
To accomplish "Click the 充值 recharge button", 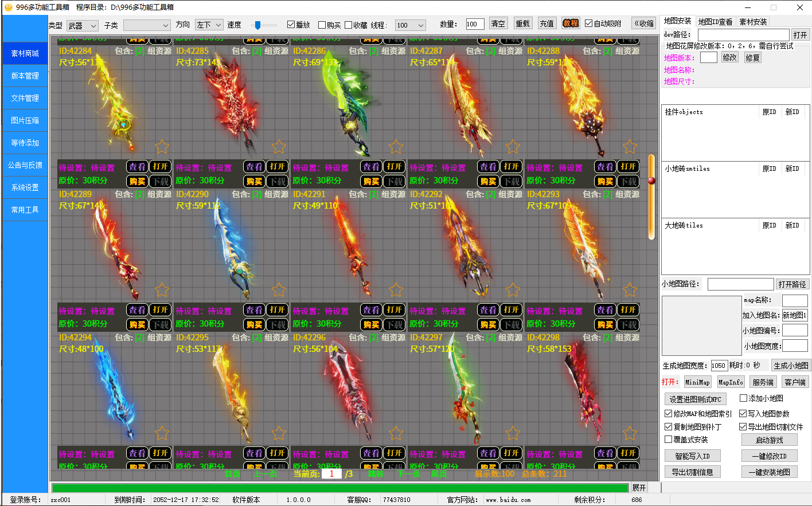I will [x=546, y=23].
